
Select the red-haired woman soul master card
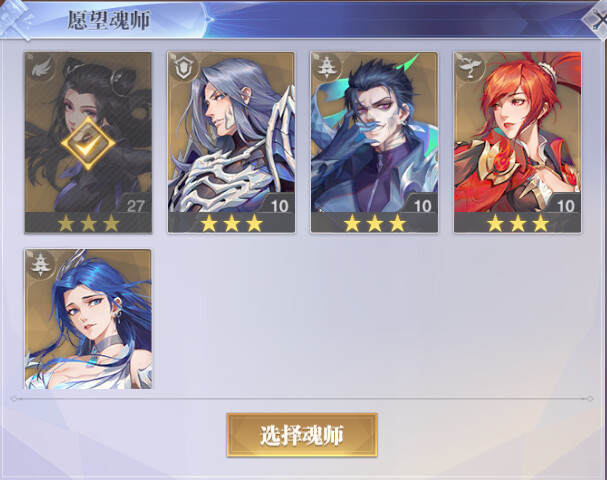click(x=518, y=142)
